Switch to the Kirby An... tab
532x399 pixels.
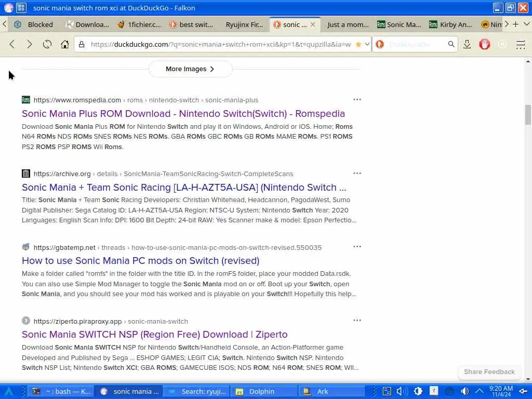[451, 24]
